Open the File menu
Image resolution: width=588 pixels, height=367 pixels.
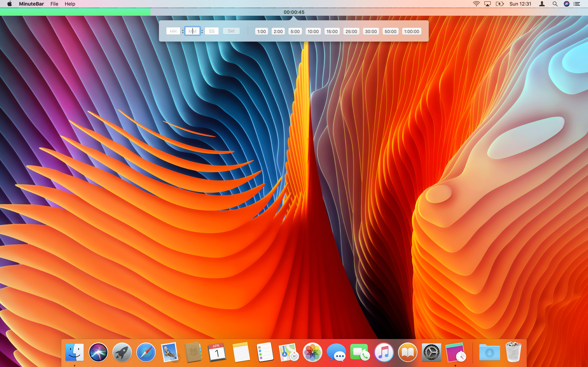(54, 4)
